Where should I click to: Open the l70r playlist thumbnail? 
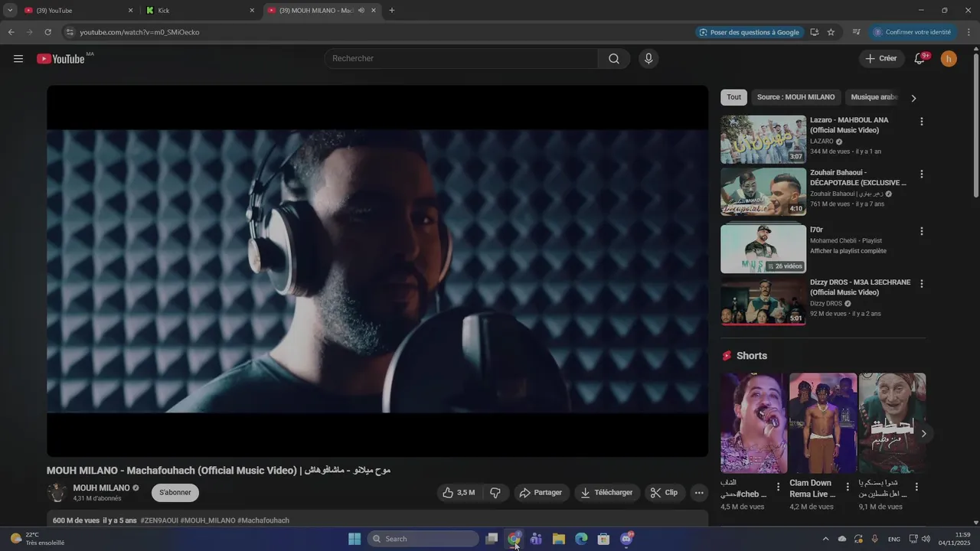tap(763, 249)
